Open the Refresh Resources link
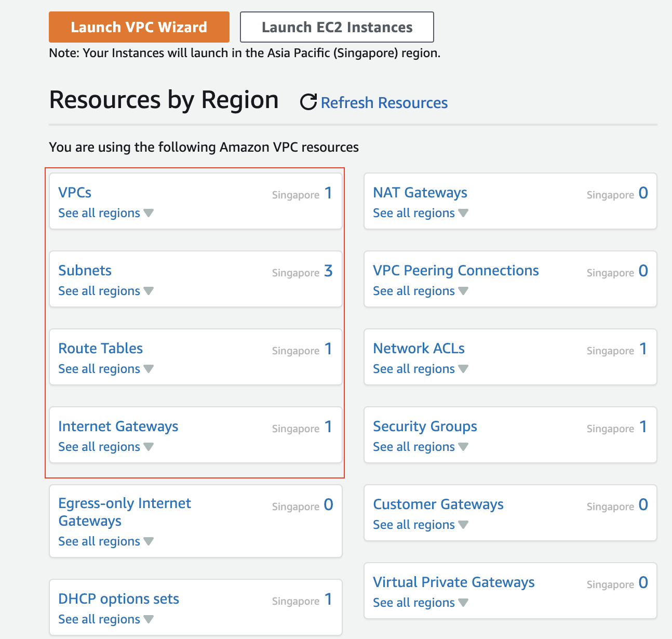 tap(384, 103)
